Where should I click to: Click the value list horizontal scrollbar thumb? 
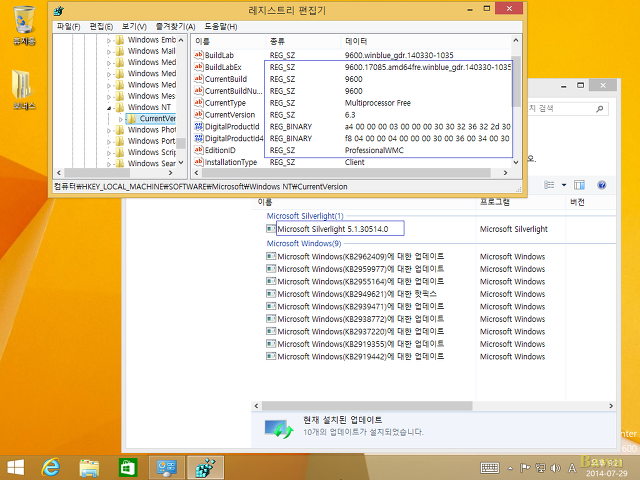[346, 173]
